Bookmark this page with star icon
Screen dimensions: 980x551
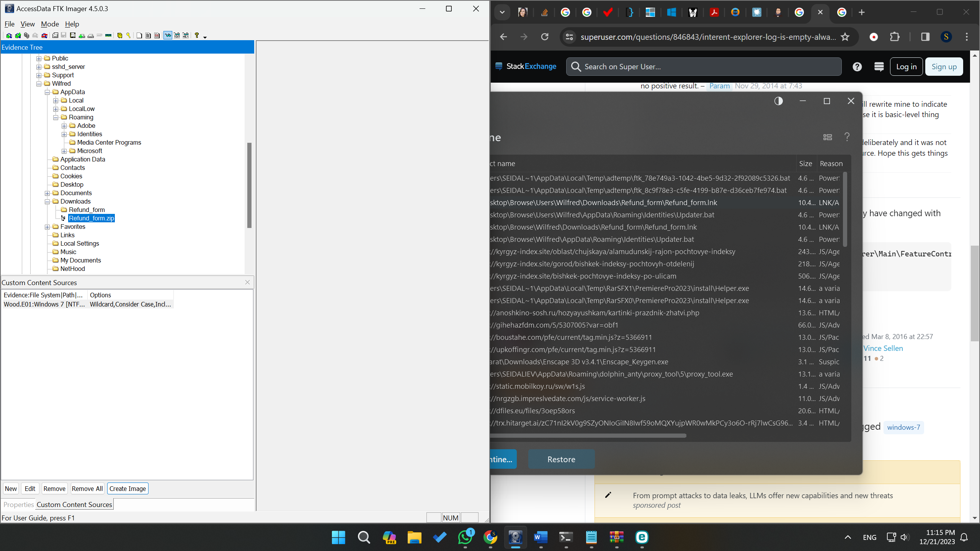click(x=845, y=37)
